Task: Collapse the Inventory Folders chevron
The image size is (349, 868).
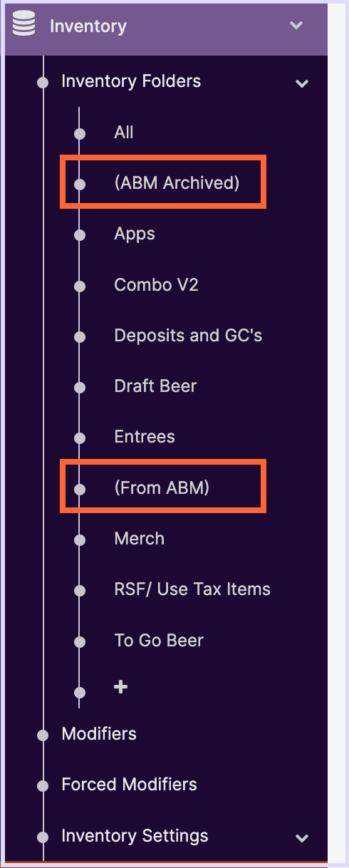Action: [302, 83]
